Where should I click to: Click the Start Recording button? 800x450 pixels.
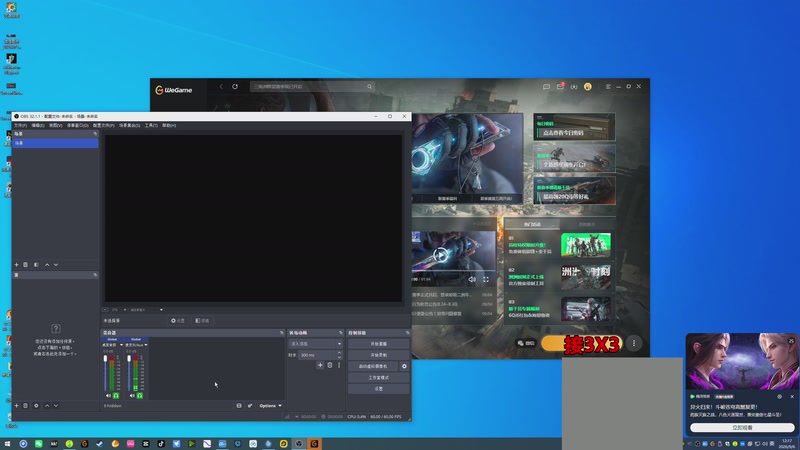click(x=379, y=355)
